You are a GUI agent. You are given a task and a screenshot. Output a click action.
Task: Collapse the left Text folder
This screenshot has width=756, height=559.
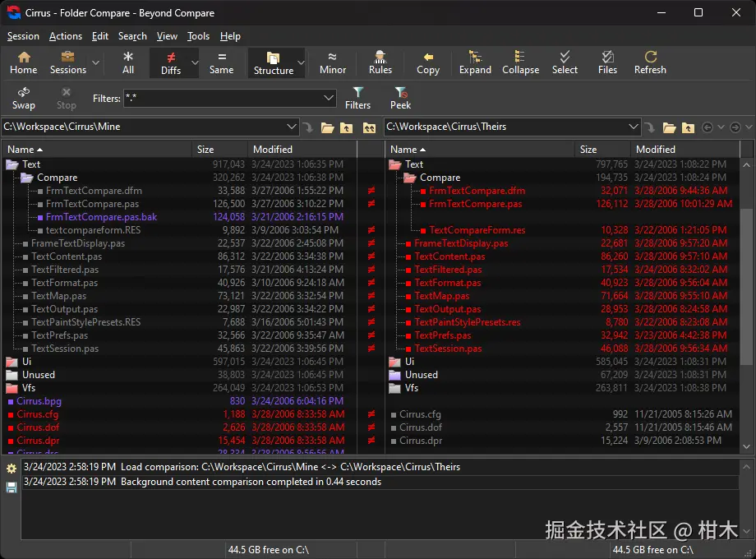click(12, 164)
